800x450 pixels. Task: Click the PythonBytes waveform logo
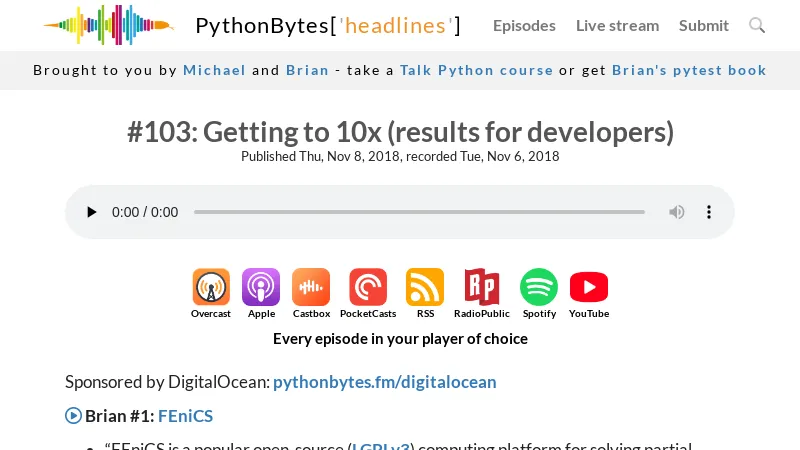[x=108, y=26]
